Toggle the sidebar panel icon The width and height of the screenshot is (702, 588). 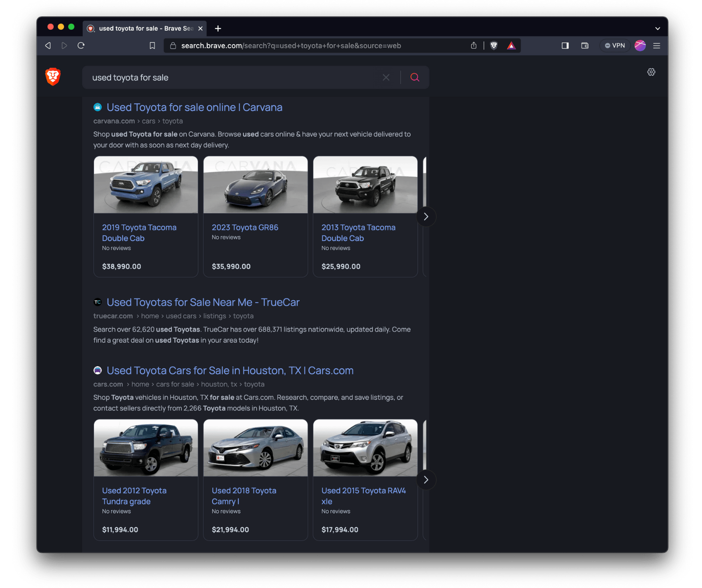pos(565,45)
